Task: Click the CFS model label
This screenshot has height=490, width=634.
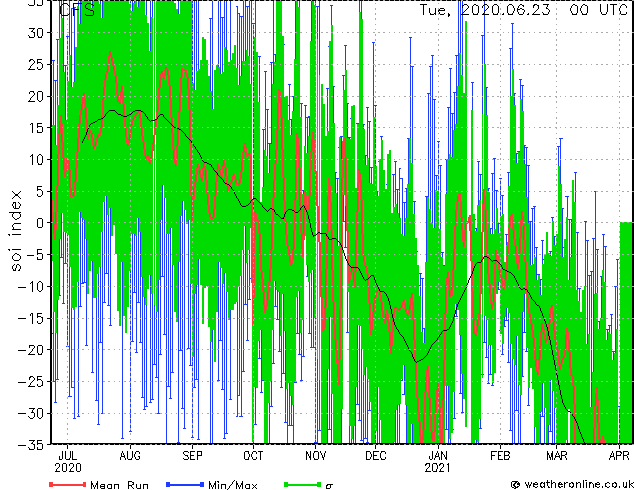Action: (x=77, y=10)
